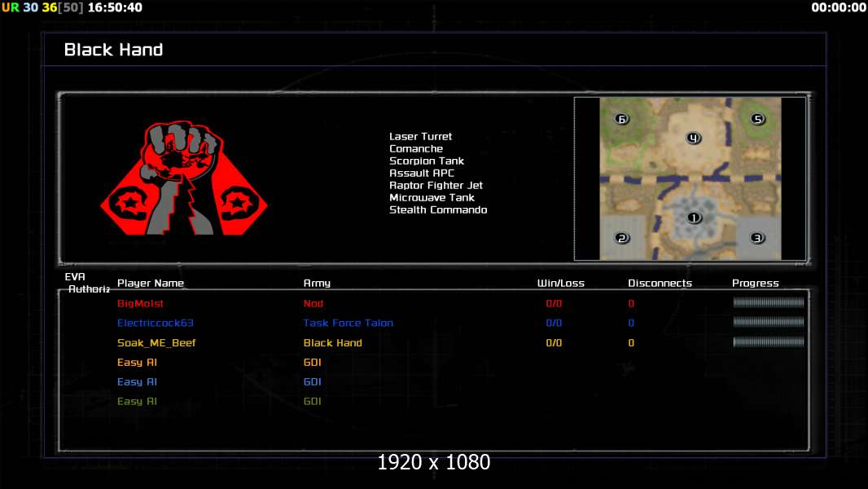The image size is (868, 489).
Task: Click the Win/Loss column header
Action: pyautogui.click(x=561, y=283)
